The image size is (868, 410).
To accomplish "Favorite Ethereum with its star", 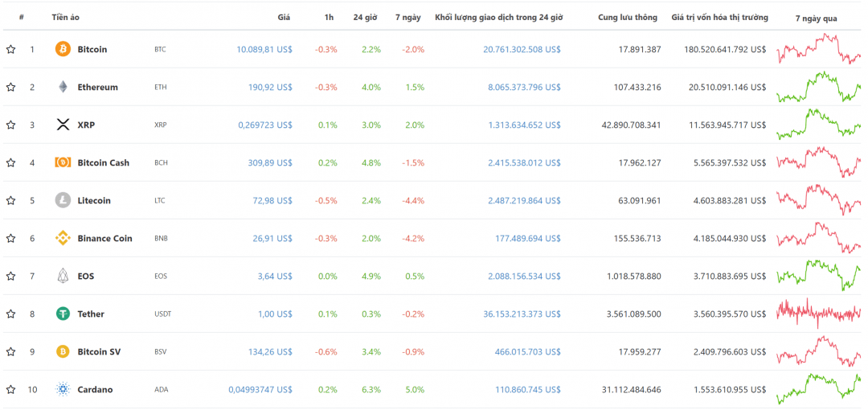I will click(x=10, y=87).
